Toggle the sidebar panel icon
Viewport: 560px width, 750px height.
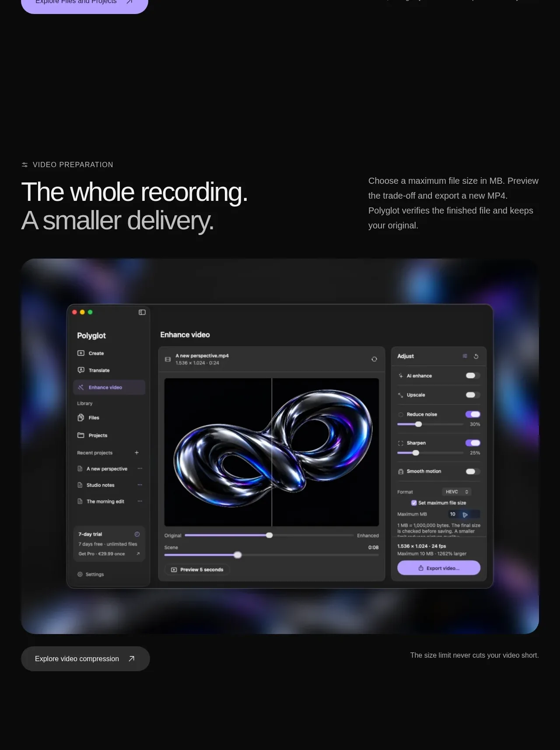coord(142,312)
